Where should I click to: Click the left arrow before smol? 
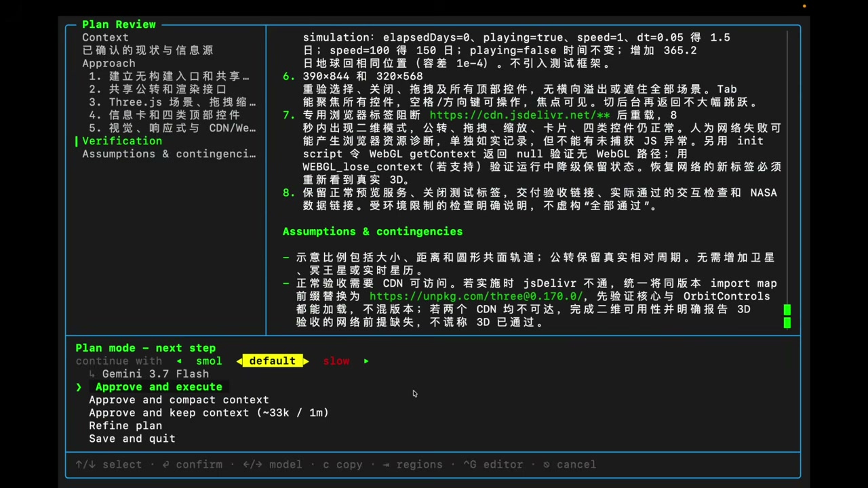[179, 361]
